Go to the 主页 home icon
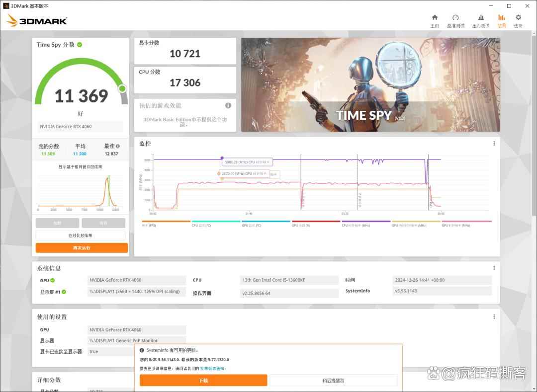This screenshot has height=392, width=537. (434, 20)
